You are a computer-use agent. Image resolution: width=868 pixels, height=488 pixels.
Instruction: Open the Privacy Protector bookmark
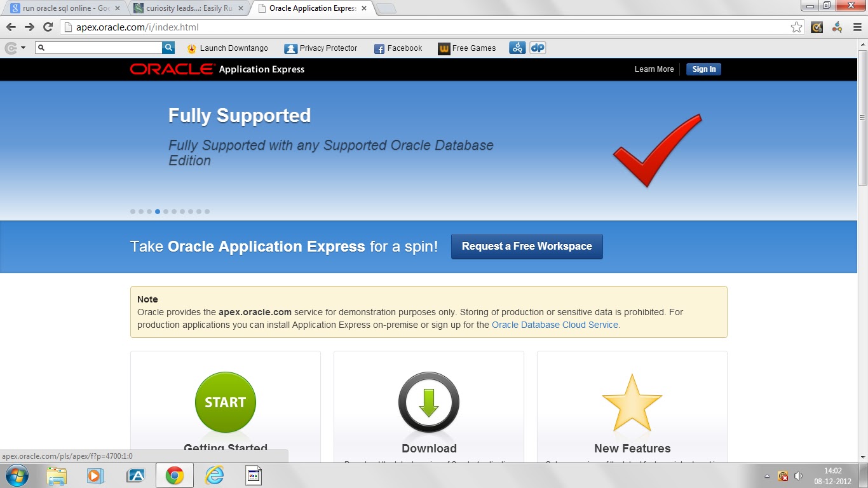(321, 48)
